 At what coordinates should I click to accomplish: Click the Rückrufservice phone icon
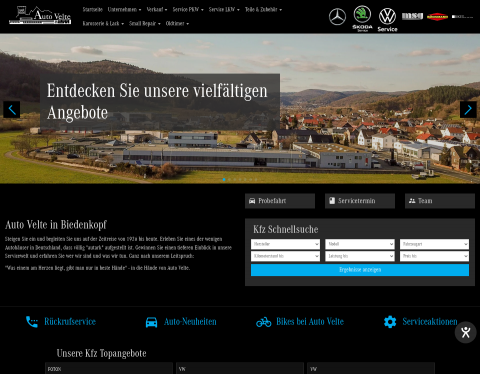(32, 322)
